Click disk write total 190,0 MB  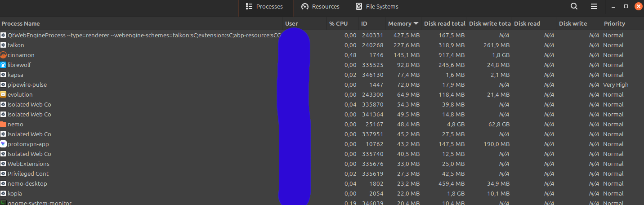tap(496, 144)
